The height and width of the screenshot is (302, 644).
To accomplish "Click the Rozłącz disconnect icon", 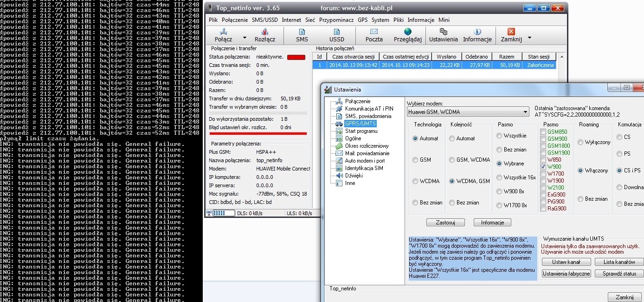I will pyautogui.click(x=264, y=32).
